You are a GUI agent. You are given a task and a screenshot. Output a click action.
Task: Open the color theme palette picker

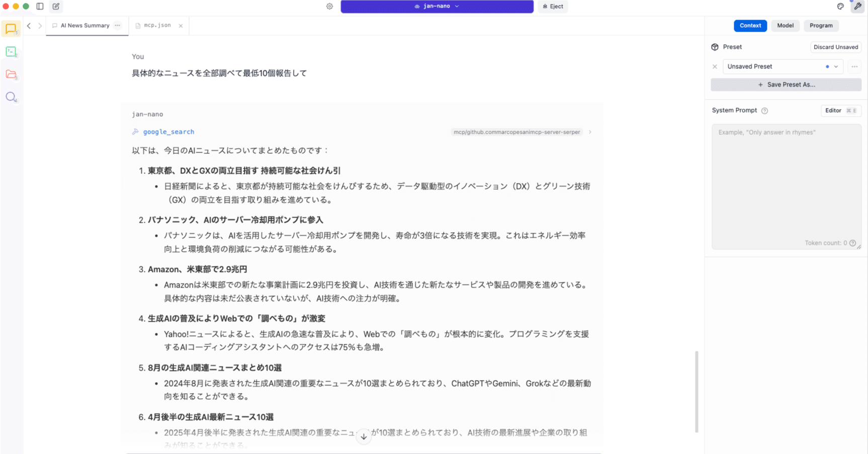click(840, 6)
